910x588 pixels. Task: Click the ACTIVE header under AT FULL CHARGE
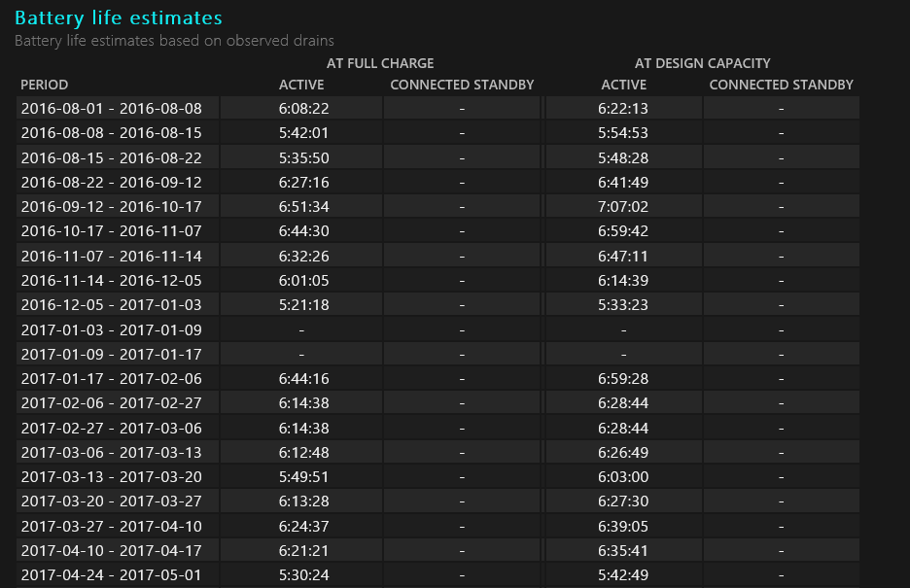coord(301,85)
